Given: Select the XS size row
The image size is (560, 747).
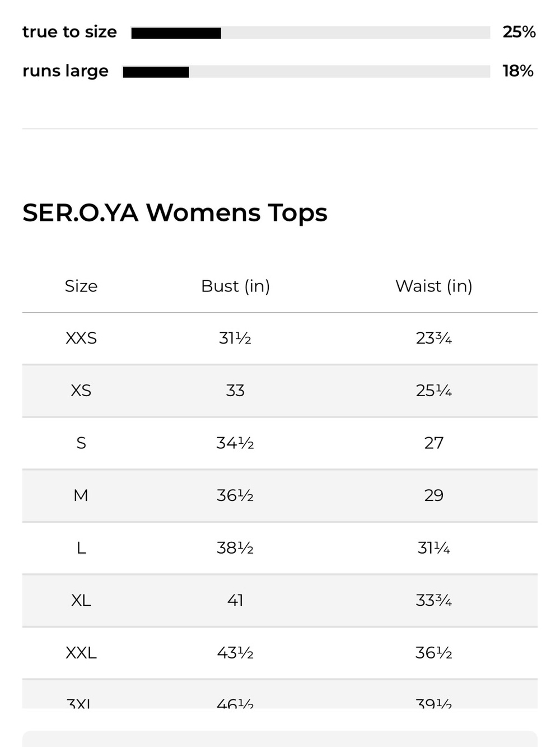Looking at the screenshot, I should [280, 391].
